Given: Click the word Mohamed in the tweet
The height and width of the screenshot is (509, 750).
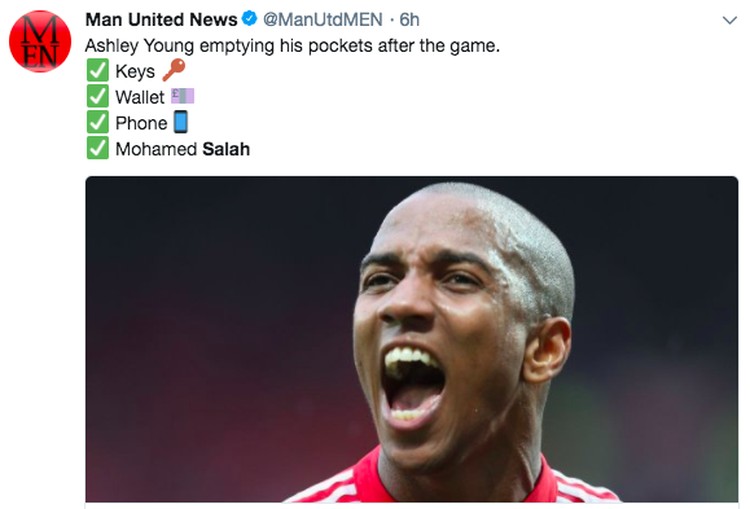Looking at the screenshot, I should point(156,149).
